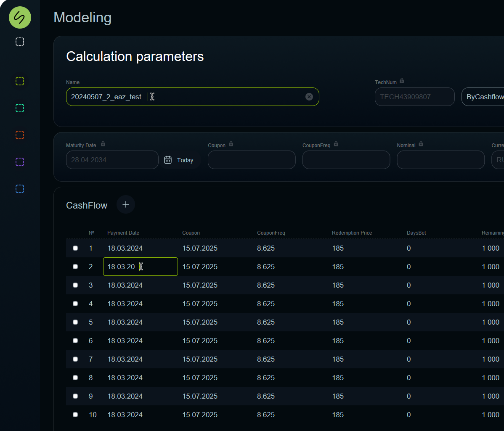Select the teal dashed sidebar icon
This screenshot has height=431, width=504.
(20, 108)
